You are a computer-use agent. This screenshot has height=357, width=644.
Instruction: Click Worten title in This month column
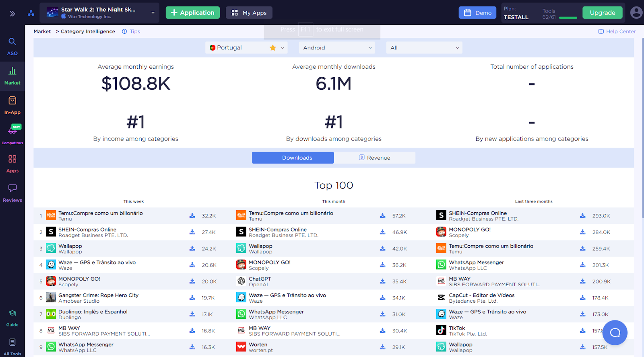click(x=258, y=345)
